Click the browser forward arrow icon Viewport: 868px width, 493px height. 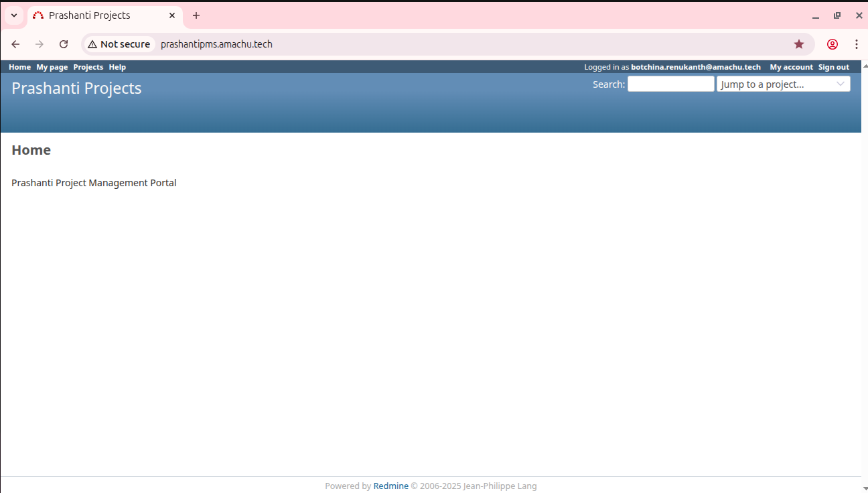click(40, 44)
